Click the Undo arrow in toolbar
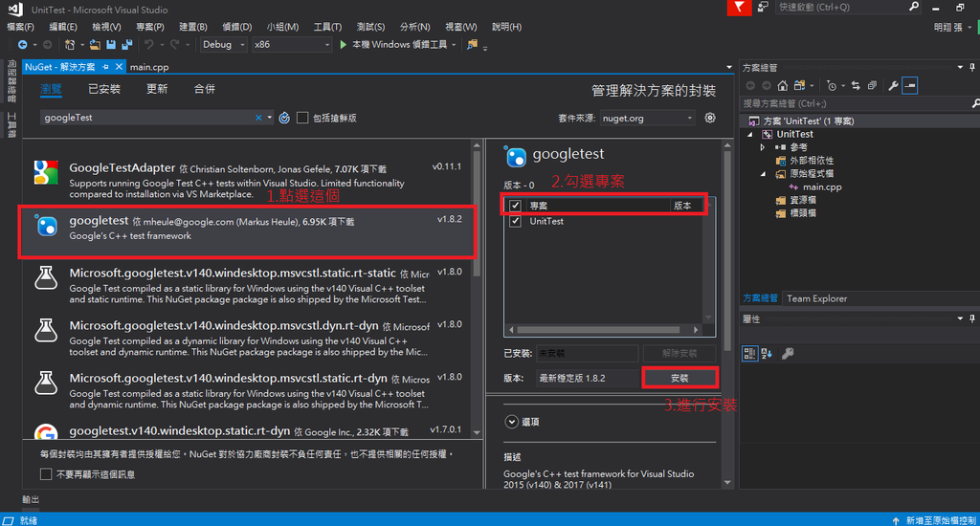Screen dimensions: 980x526 click(148, 44)
